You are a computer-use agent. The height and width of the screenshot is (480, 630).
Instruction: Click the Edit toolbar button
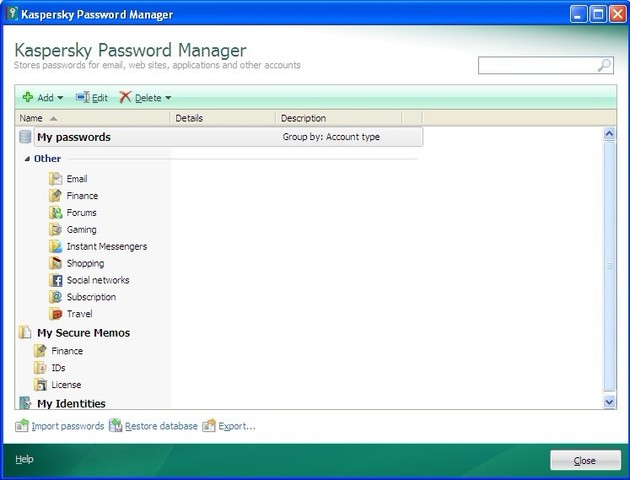92,98
